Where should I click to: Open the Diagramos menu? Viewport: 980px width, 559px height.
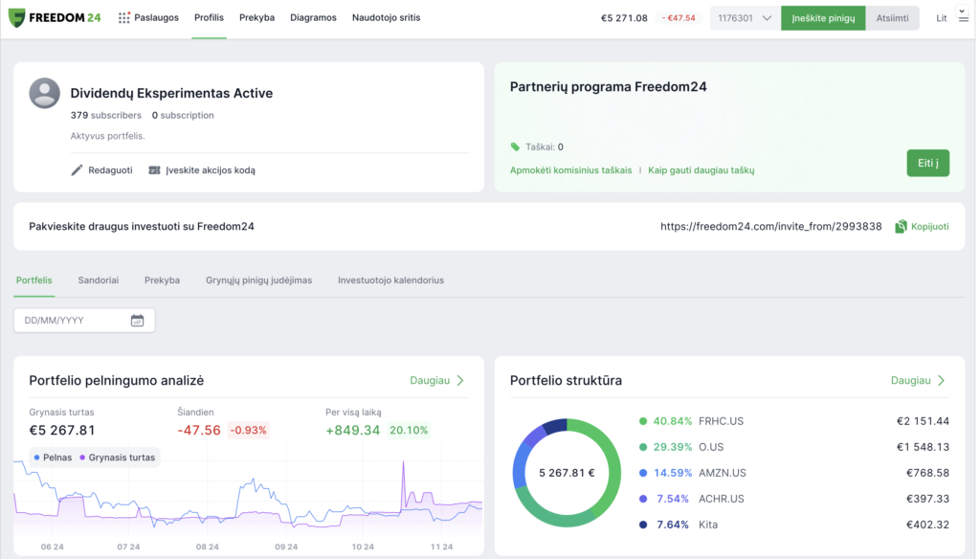click(313, 17)
